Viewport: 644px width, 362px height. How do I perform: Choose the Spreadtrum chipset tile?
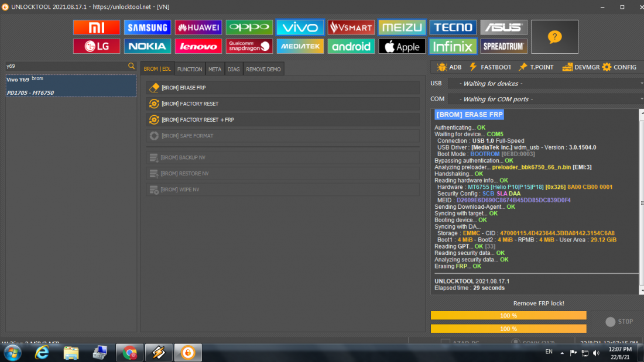coord(504,46)
